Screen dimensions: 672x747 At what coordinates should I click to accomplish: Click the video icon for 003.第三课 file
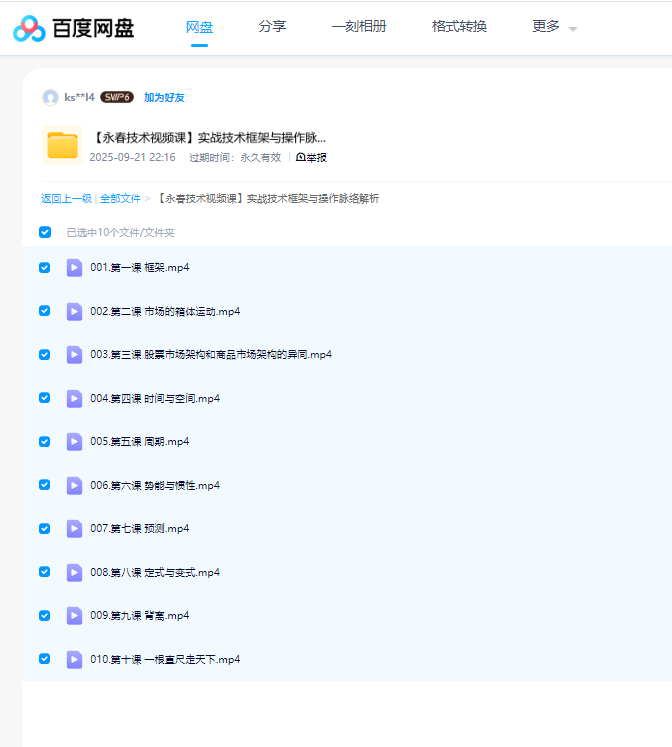click(x=75, y=355)
